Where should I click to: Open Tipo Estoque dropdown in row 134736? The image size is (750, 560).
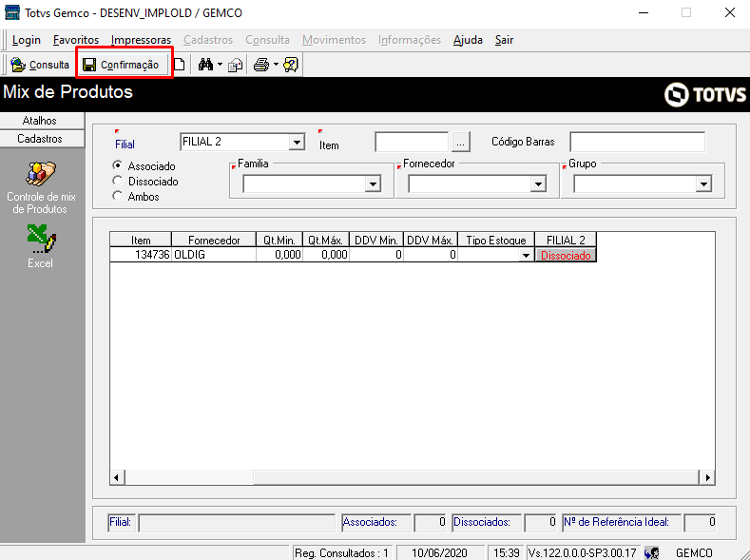(526, 256)
